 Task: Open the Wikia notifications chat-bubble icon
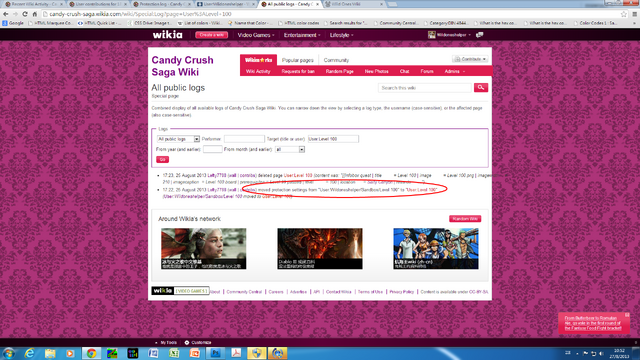point(480,35)
